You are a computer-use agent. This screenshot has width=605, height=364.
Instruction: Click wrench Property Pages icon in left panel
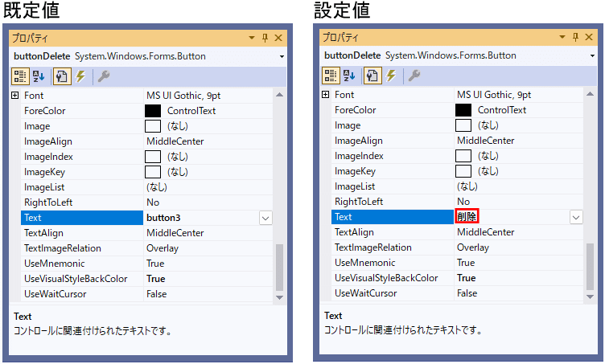pyautogui.click(x=104, y=76)
